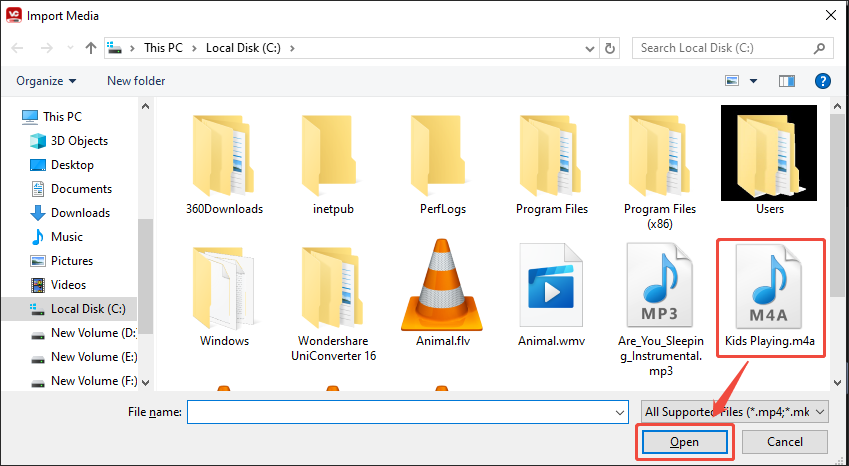Create a folder with New folder
The width and height of the screenshot is (849, 466).
[x=136, y=81]
